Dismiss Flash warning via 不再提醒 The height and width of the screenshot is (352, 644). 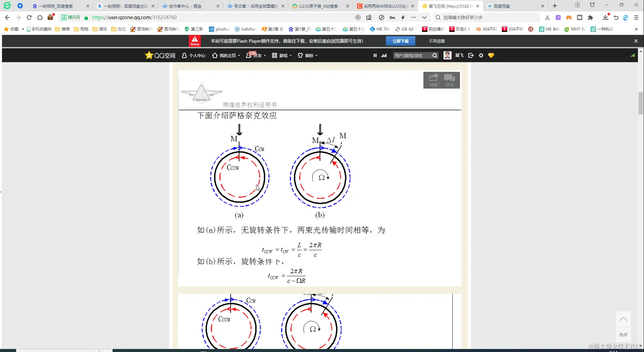click(436, 41)
